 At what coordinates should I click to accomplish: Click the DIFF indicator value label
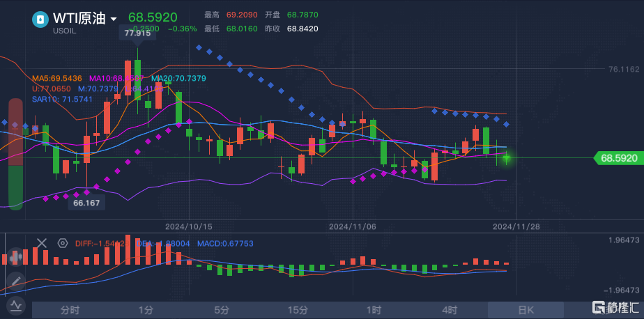(102, 244)
